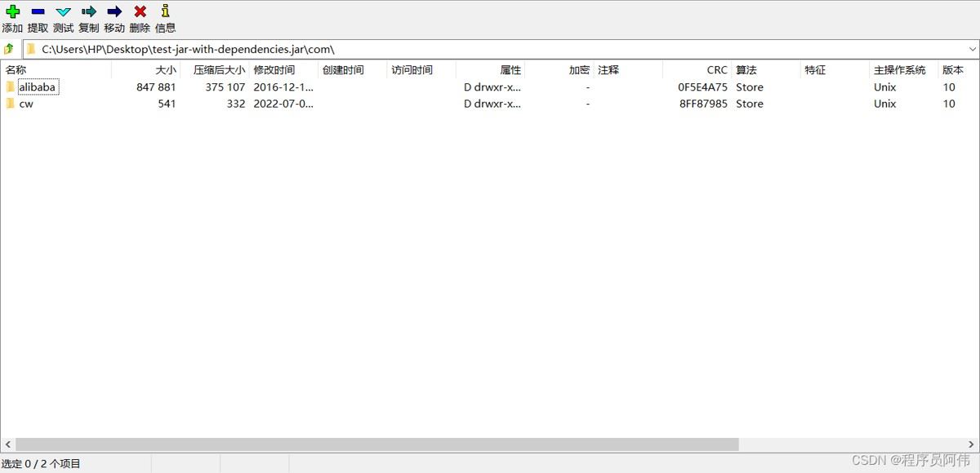Click size value 541
This screenshot has width=980, height=473.
point(167,104)
